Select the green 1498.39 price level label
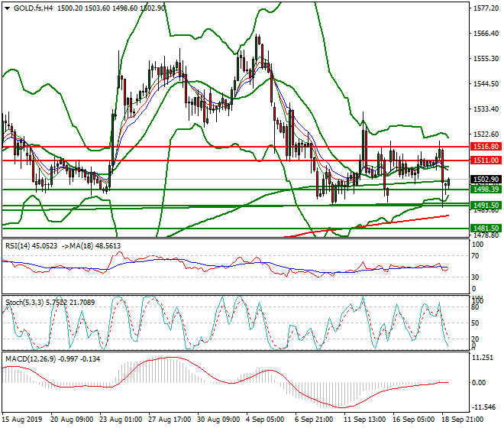The height and width of the screenshot is (428, 504). [x=486, y=190]
